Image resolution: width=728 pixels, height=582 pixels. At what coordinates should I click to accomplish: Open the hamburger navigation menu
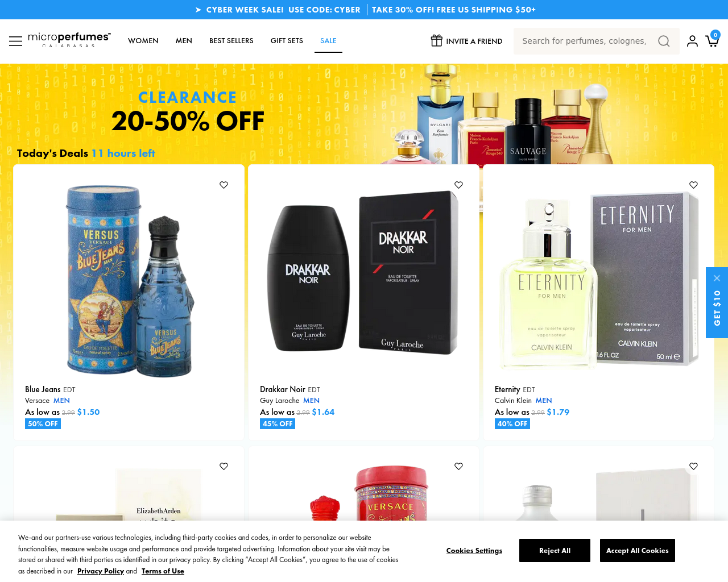(x=15, y=41)
